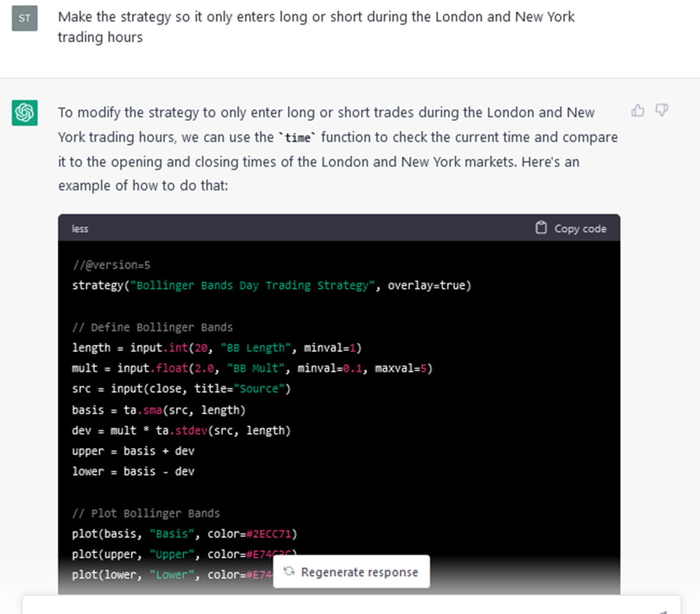Click the 'upper = basis + dev' line
The height and width of the screenshot is (614, 700).
point(133,451)
